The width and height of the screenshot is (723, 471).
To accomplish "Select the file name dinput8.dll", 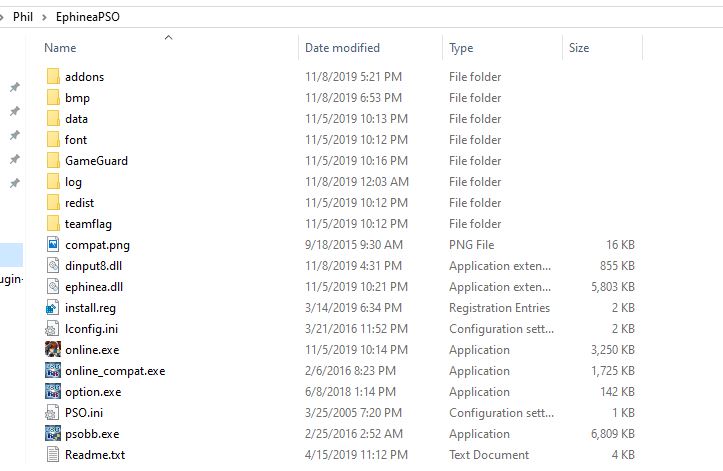I will [94, 266].
